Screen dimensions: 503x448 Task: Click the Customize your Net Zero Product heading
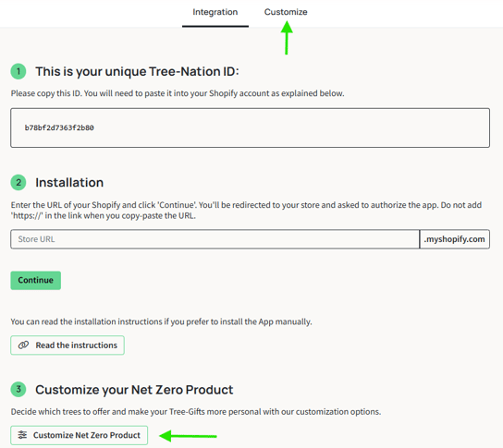[x=134, y=390]
